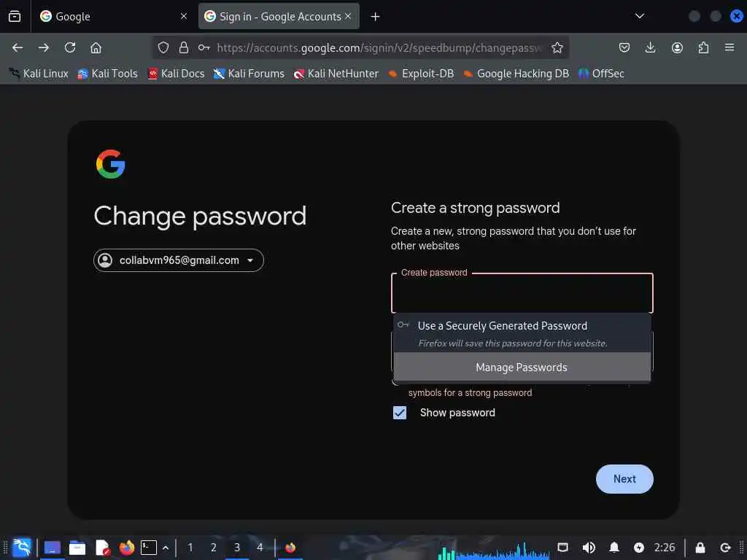Viewport: 747px width, 560px height.
Task: Open Pocket save icon
Action: coord(624,47)
